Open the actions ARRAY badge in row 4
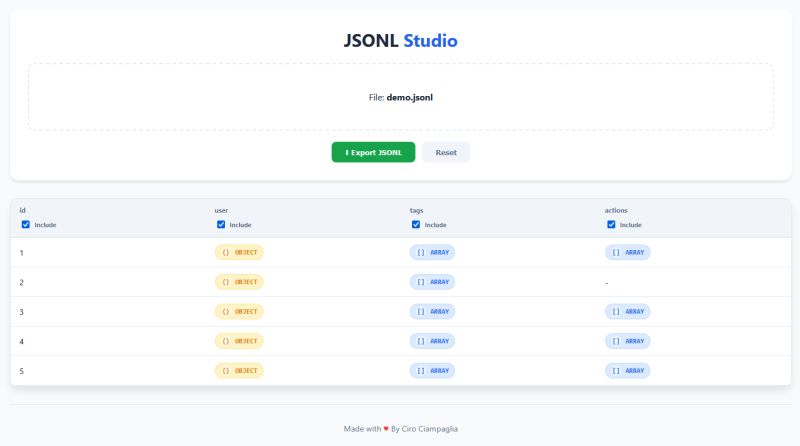Viewport: 800px width, 446px height. point(628,341)
